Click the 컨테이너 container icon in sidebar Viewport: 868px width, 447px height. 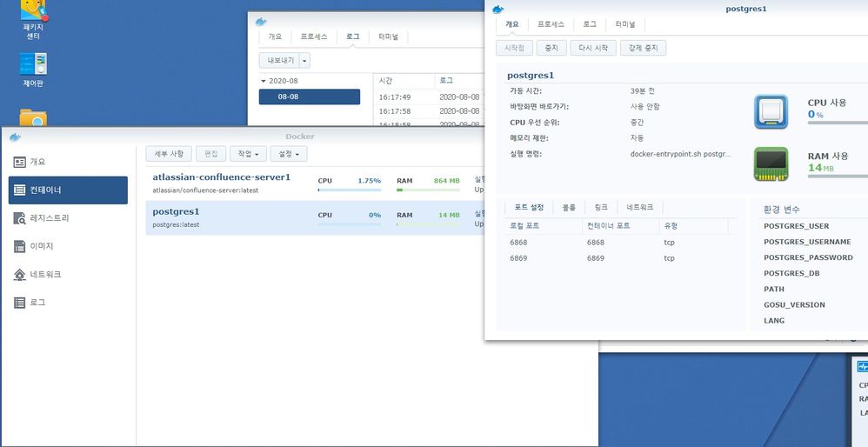point(20,190)
